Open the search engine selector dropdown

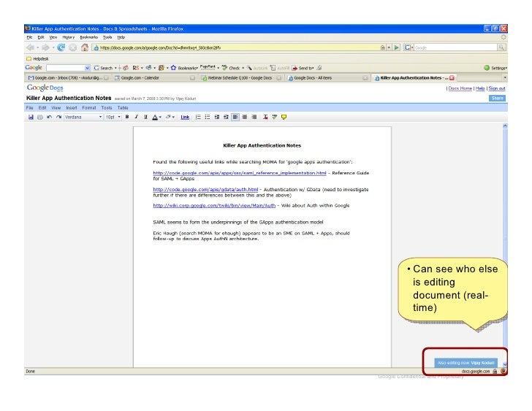point(408,47)
